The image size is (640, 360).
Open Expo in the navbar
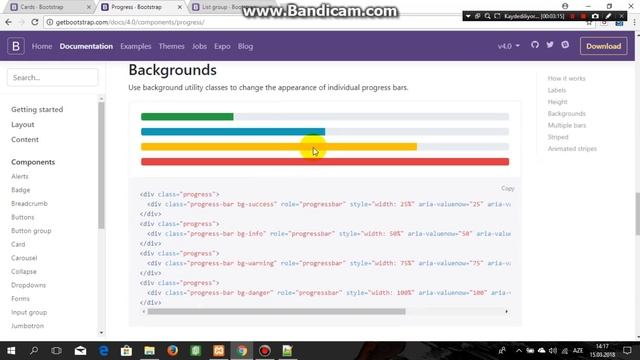[222, 46]
